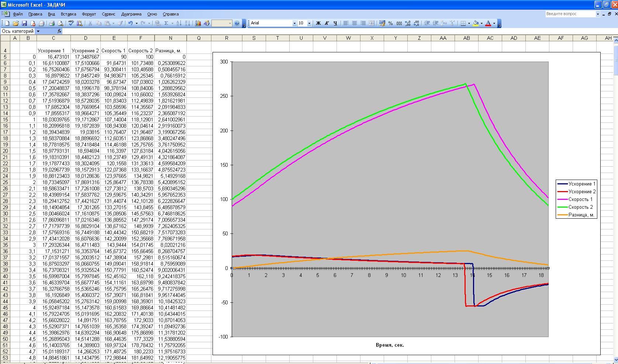Viewport: 618px width, 364px height.
Task: Click the Copy icon in the toolbar
Action: click(99, 23)
